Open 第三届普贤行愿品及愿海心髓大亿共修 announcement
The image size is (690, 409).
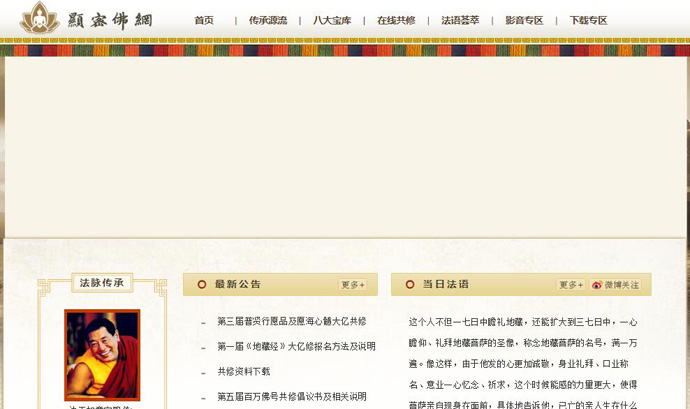(292, 322)
